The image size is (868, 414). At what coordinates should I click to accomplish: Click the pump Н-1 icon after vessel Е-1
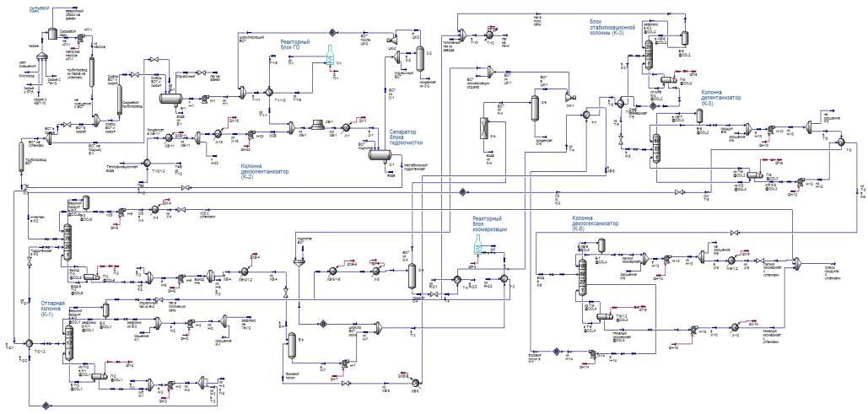tap(204, 99)
